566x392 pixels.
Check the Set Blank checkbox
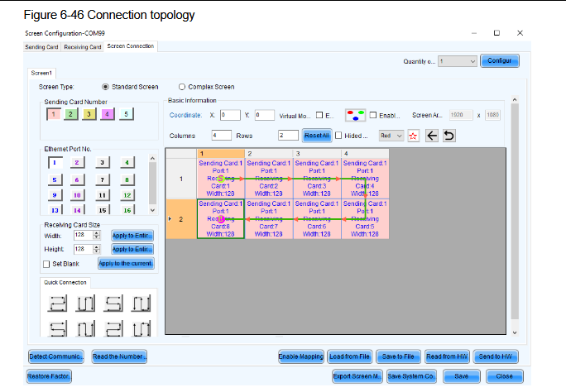pyautogui.click(x=46, y=265)
